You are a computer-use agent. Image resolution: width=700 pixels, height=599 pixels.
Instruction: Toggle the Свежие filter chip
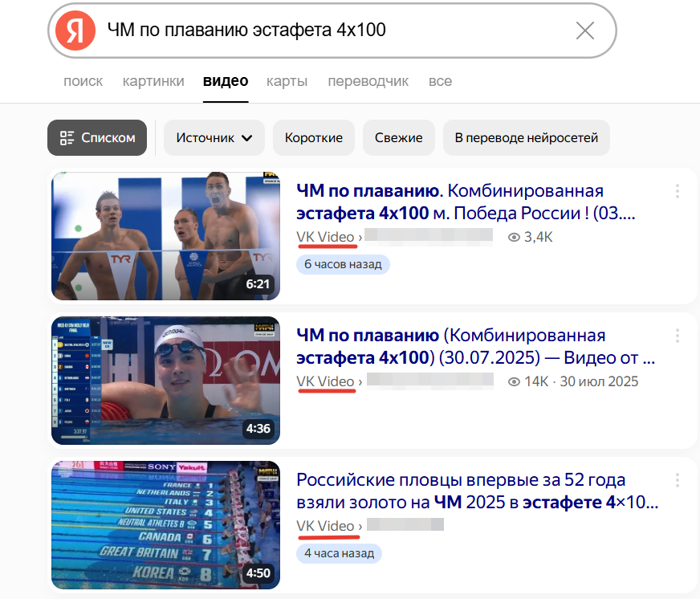[398, 137]
